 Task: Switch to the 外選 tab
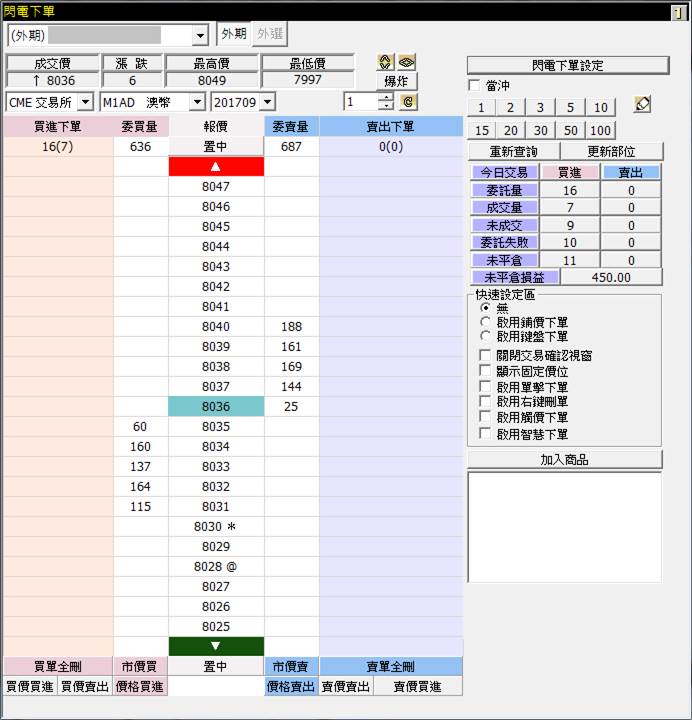(270, 34)
